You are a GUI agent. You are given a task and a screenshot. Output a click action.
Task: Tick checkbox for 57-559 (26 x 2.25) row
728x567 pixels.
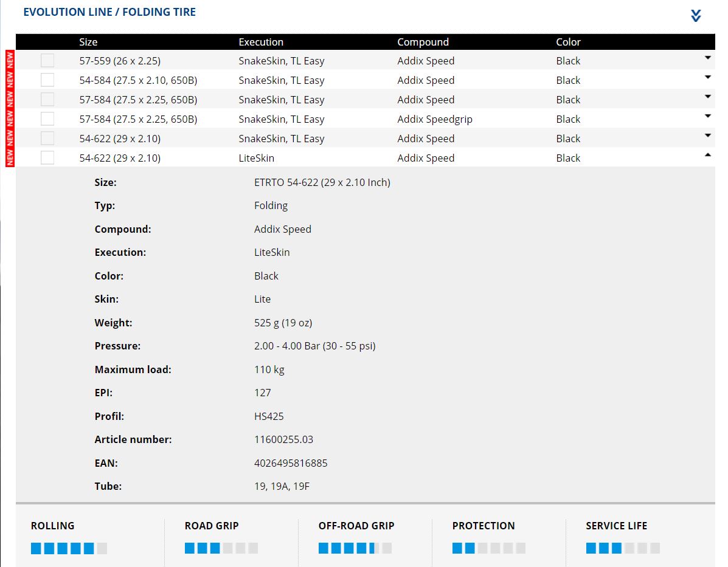coord(47,60)
